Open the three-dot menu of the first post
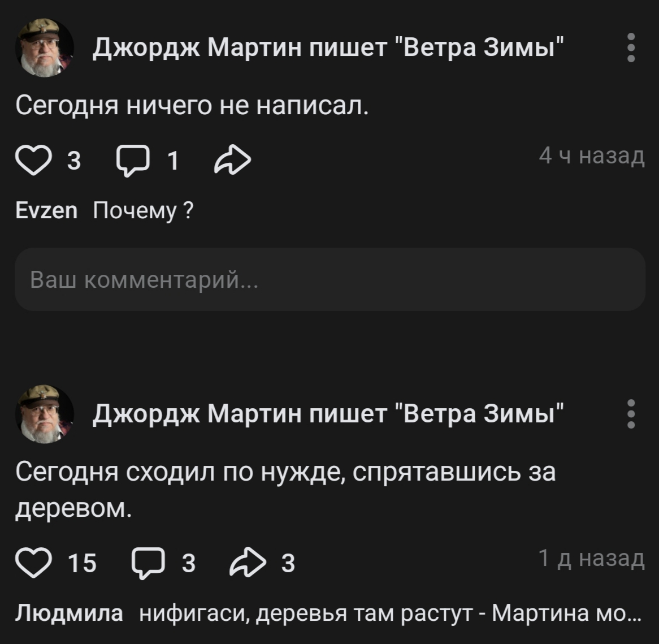The height and width of the screenshot is (644, 659). tap(631, 47)
